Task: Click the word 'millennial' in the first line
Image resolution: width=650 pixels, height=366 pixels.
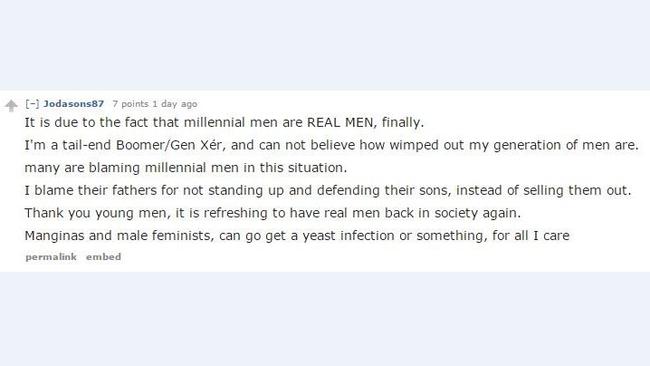Action: (214, 123)
